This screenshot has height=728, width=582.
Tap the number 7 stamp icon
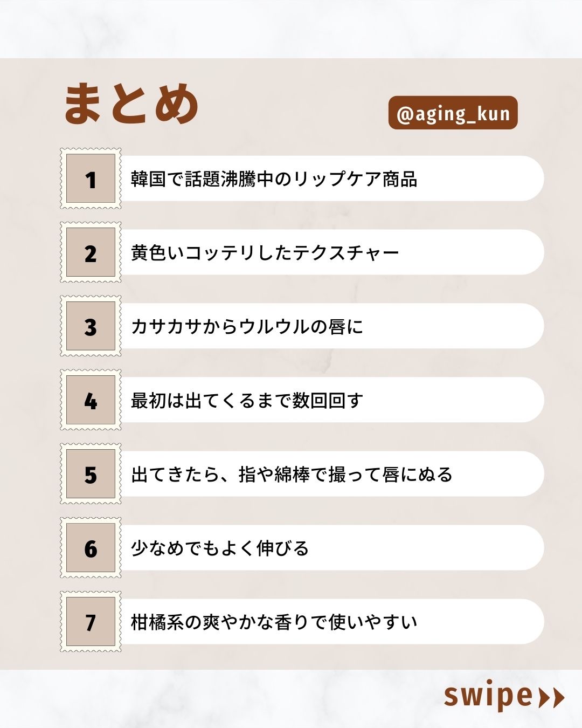click(91, 622)
